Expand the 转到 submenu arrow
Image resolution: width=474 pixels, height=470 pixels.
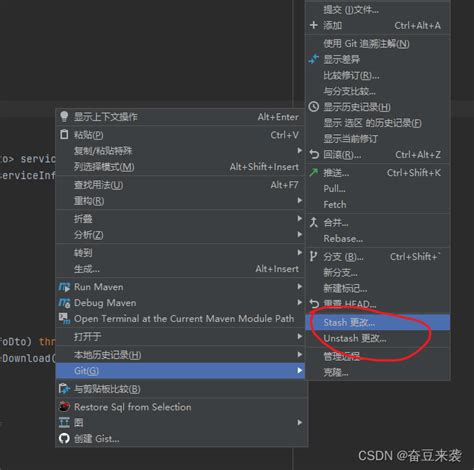(300, 252)
